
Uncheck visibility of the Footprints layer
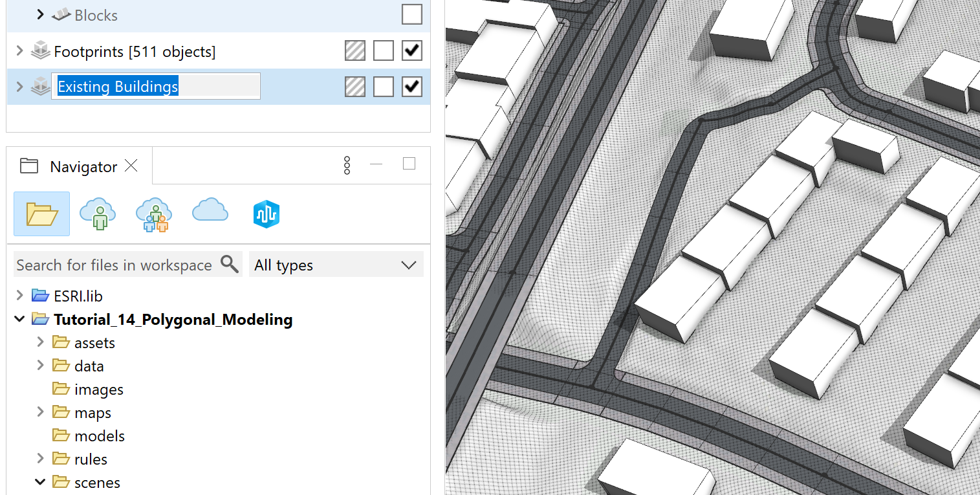[412, 50]
